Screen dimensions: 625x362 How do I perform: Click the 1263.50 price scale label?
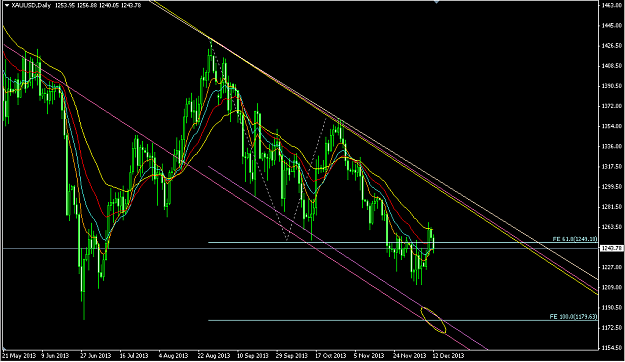tap(611, 227)
